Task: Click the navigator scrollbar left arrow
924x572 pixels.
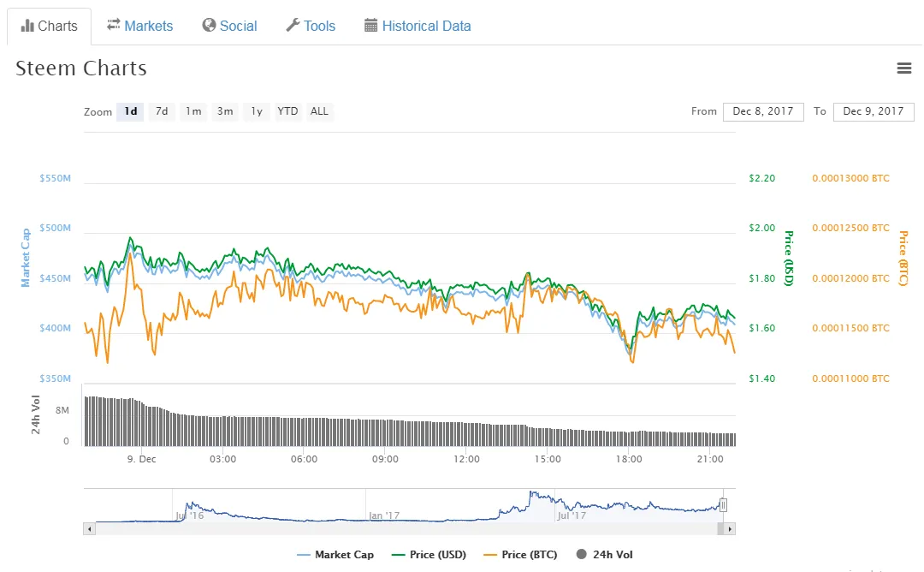Action: click(x=90, y=529)
